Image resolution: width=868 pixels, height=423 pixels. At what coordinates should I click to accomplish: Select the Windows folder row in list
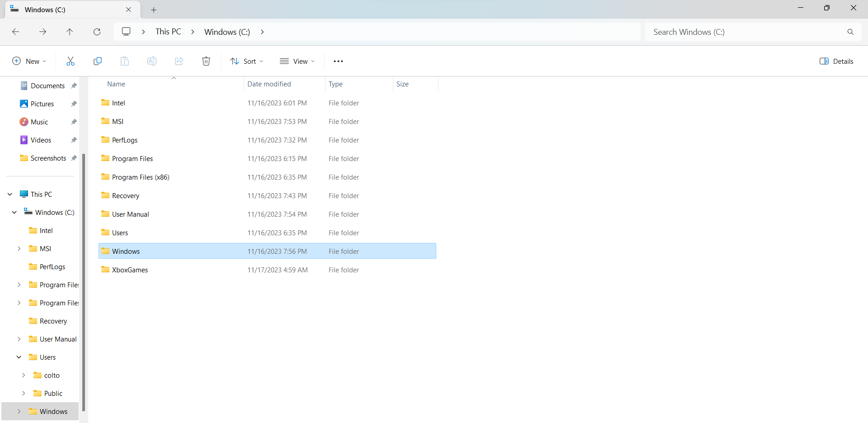(x=267, y=251)
